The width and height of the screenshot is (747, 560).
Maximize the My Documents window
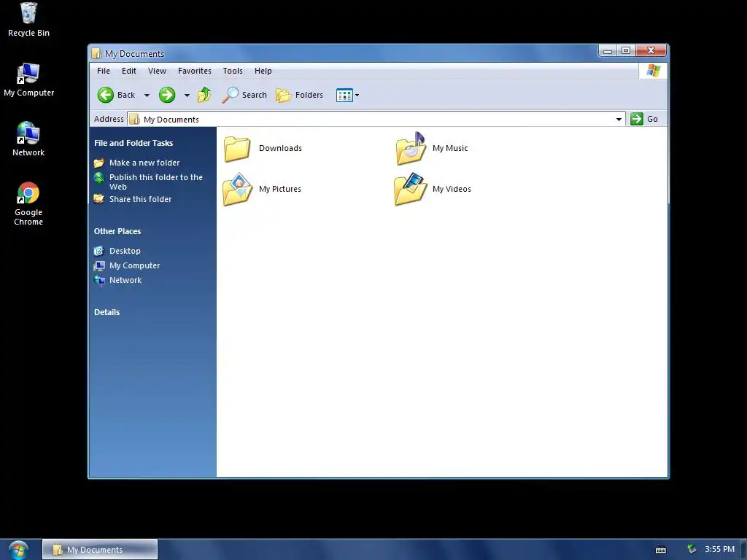tap(626, 50)
